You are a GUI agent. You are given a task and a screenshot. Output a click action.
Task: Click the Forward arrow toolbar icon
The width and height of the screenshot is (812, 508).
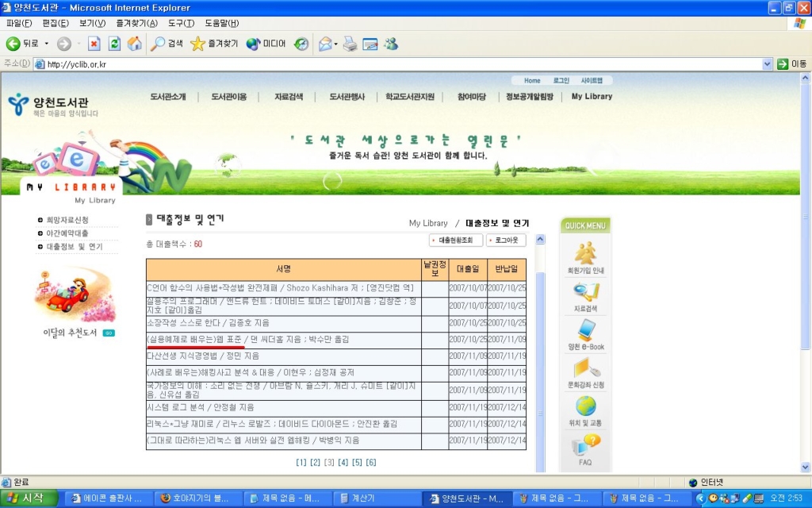(x=63, y=44)
